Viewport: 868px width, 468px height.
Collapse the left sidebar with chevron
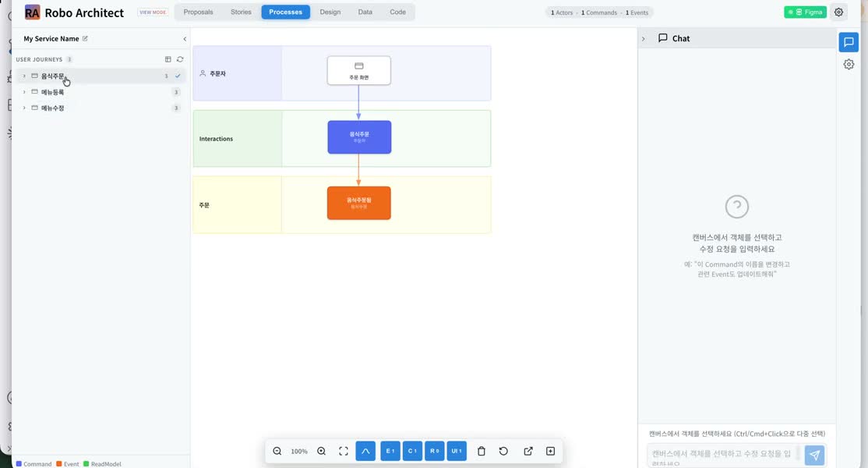click(185, 39)
